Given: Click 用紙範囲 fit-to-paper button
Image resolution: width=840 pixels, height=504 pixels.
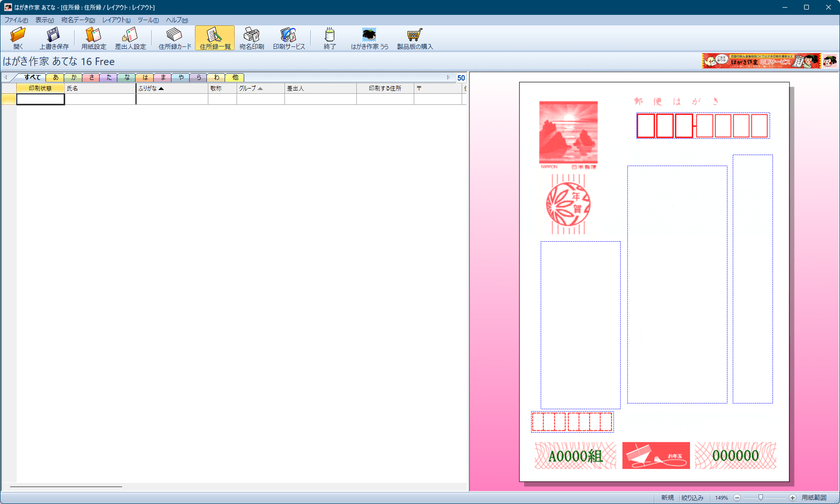Looking at the screenshot, I should click(x=814, y=498).
